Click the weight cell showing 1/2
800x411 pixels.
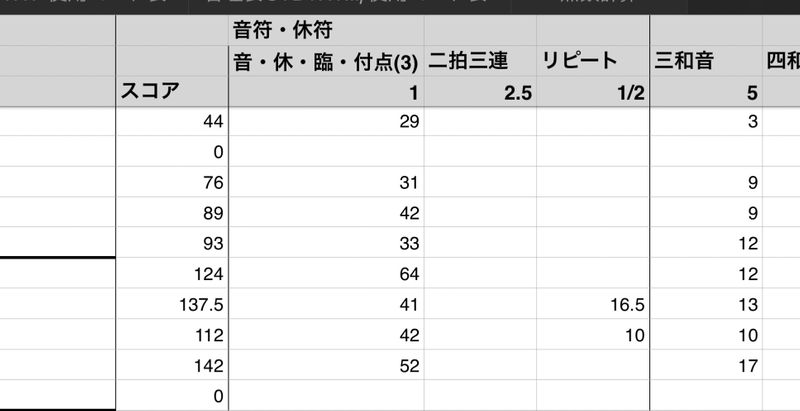coord(593,92)
